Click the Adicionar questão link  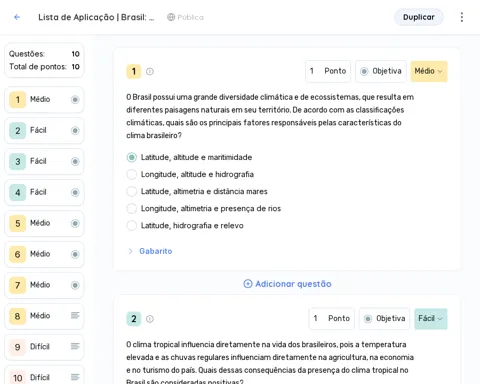(x=287, y=284)
